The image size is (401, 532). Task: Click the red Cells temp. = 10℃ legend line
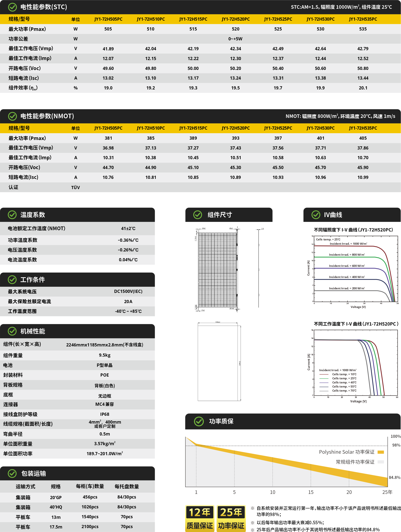pos(324,375)
